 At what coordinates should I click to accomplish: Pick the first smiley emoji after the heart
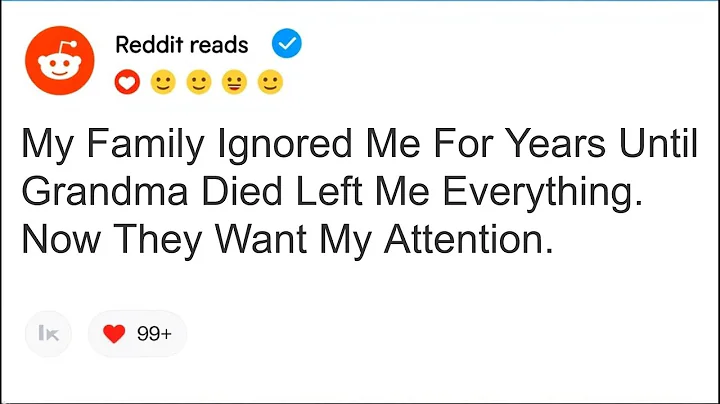click(161, 82)
